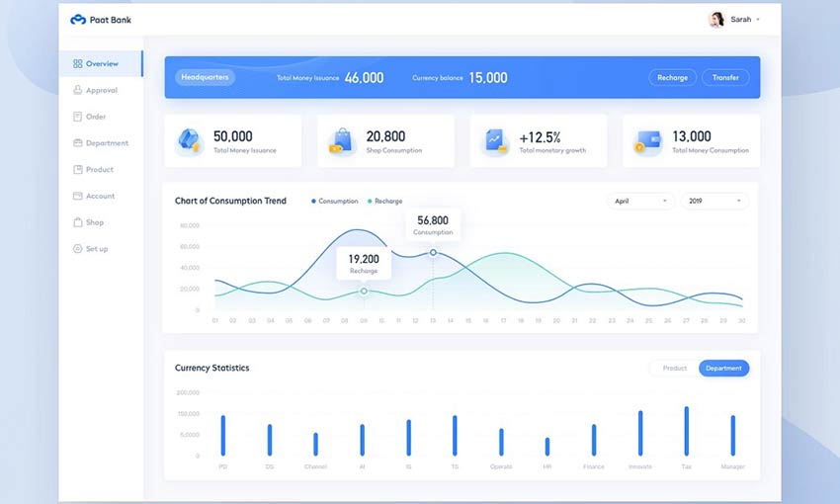Toggle Consumption series in chart legend

336,202
